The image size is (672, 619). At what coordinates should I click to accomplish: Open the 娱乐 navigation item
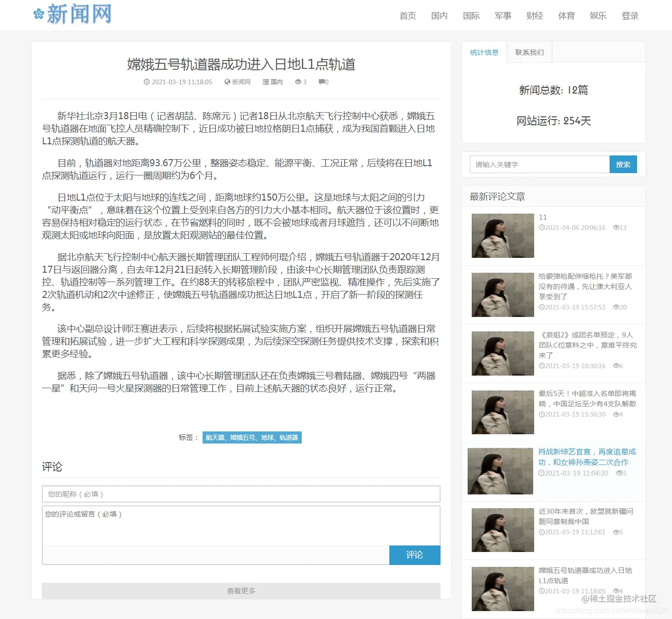598,16
